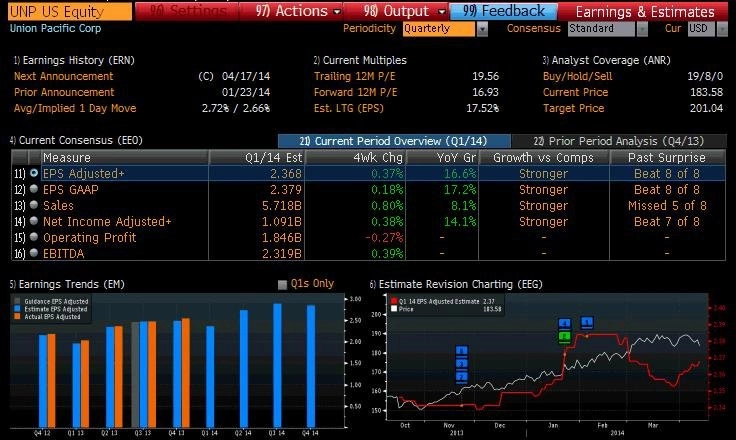
Task: Select the Operating Profit radio button
Action: click(x=34, y=237)
